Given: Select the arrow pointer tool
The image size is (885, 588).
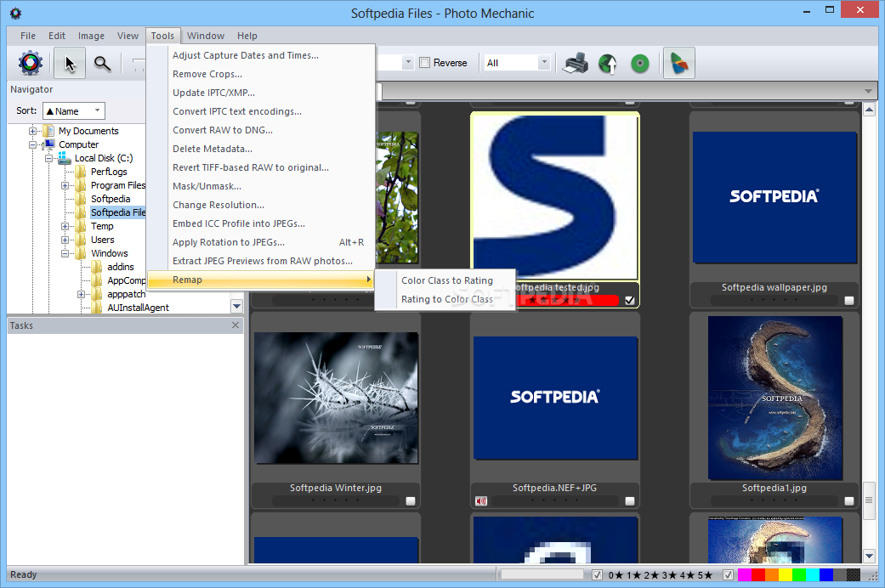Looking at the screenshot, I should click(70, 63).
